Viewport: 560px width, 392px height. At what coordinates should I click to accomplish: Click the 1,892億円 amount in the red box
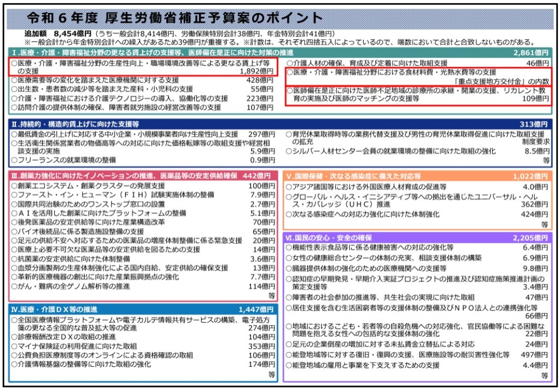256,71
